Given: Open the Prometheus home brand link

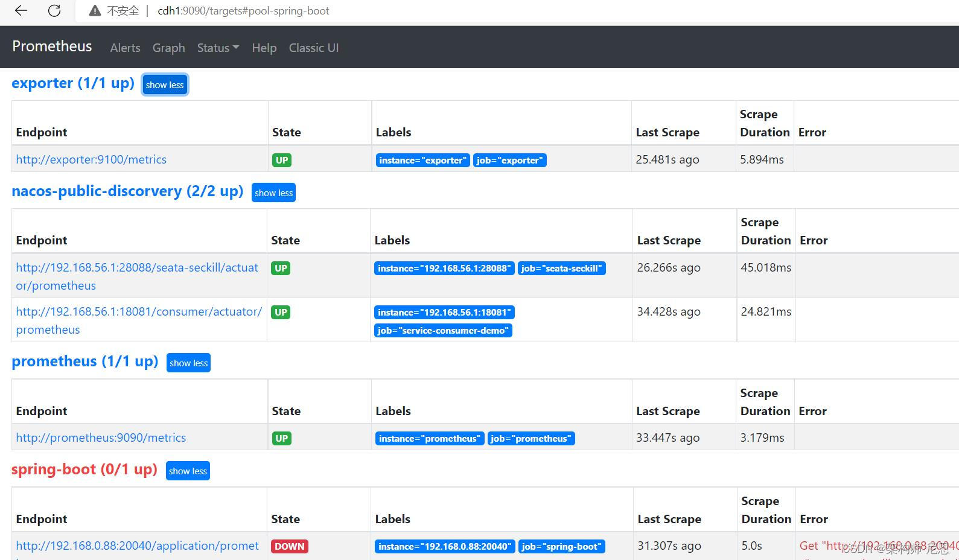Looking at the screenshot, I should click(52, 46).
